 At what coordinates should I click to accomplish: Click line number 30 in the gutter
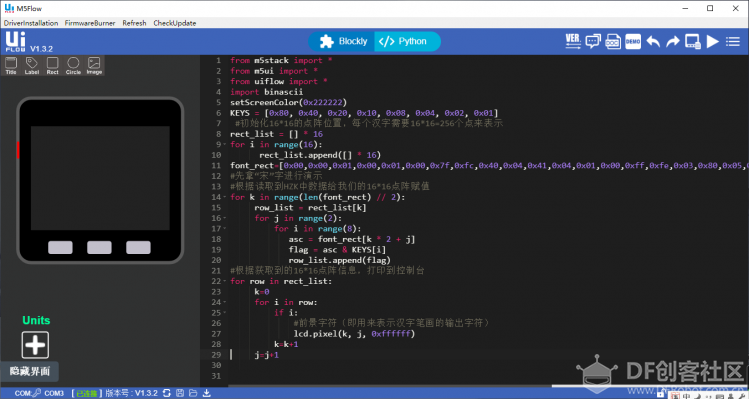pos(216,365)
